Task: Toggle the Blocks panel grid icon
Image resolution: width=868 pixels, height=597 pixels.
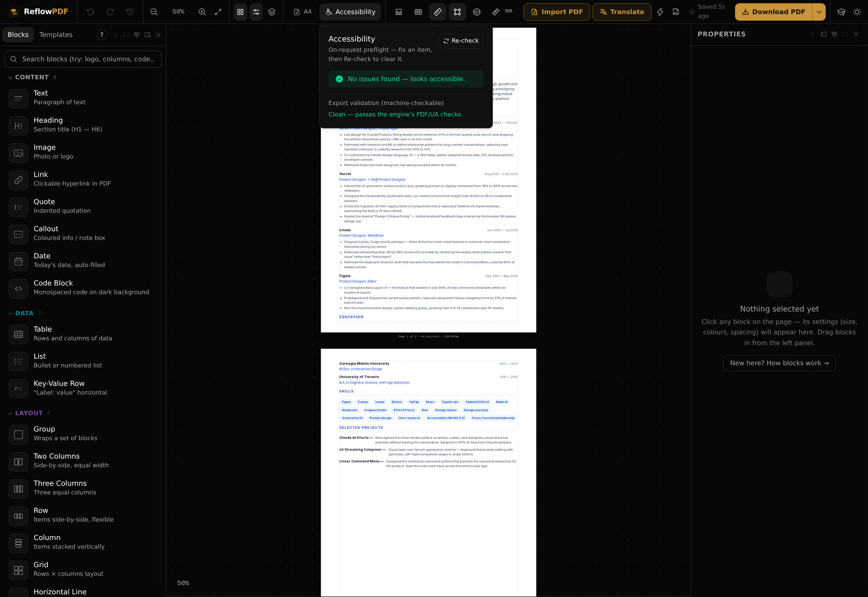Action: click(x=240, y=12)
